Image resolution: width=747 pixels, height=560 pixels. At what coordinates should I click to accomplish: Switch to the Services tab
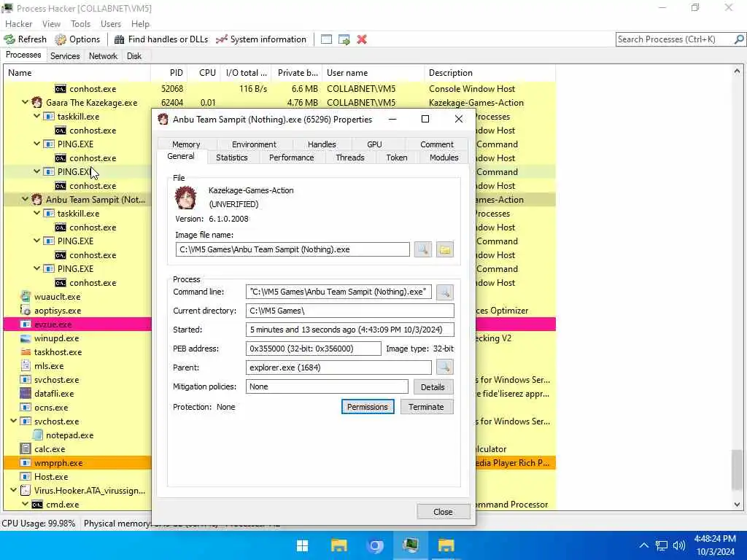coord(65,56)
